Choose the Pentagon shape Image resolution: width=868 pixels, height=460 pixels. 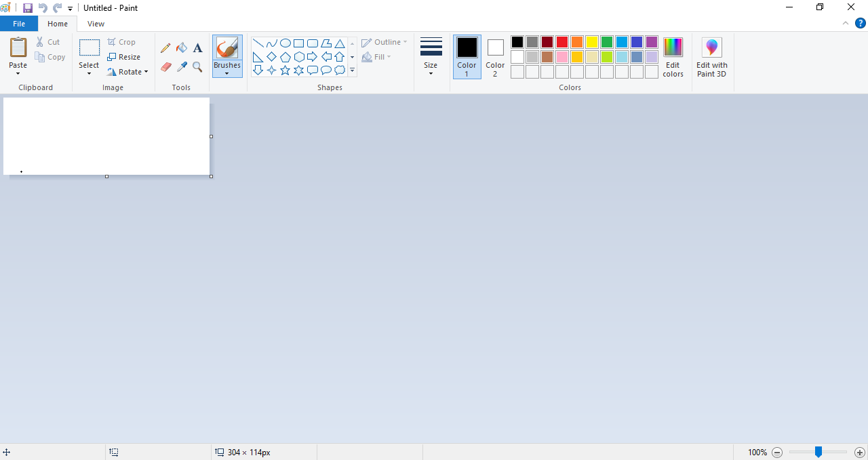coord(285,57)
